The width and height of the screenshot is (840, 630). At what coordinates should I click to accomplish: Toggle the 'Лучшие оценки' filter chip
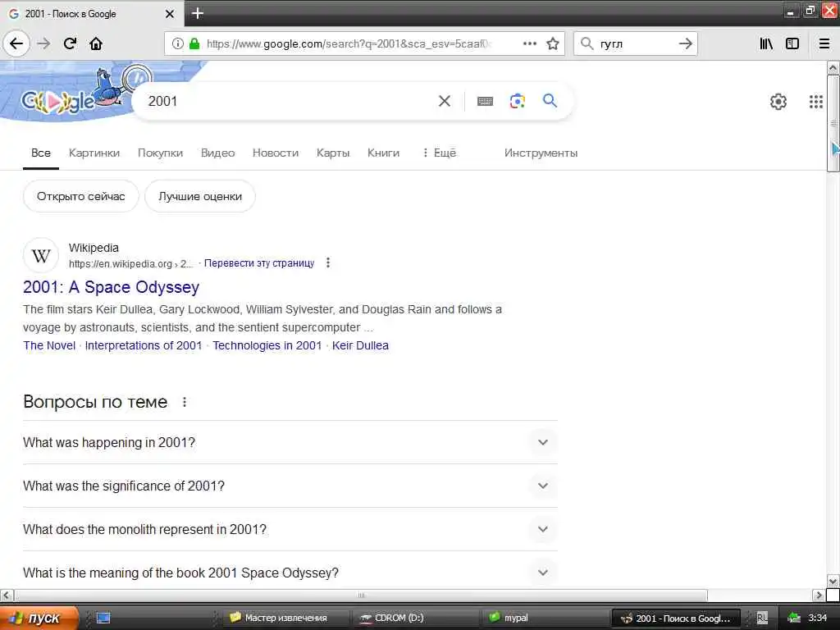tap(200, 196)
